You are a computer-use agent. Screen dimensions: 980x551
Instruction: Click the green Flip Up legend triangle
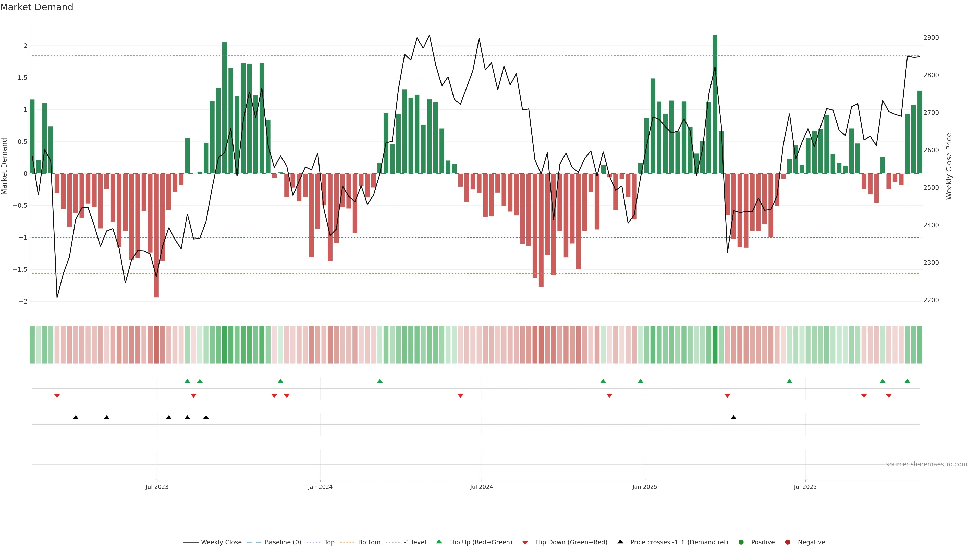(x=439, y=542)
